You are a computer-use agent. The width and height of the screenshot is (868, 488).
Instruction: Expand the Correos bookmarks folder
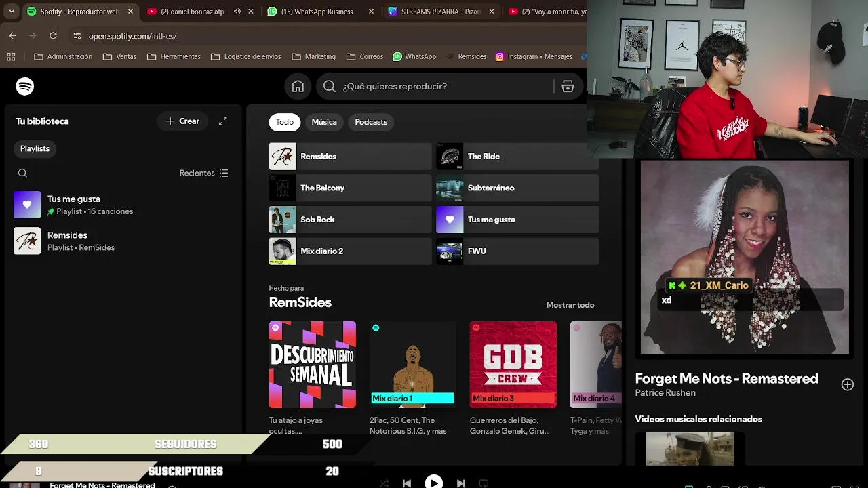point(365,56)
